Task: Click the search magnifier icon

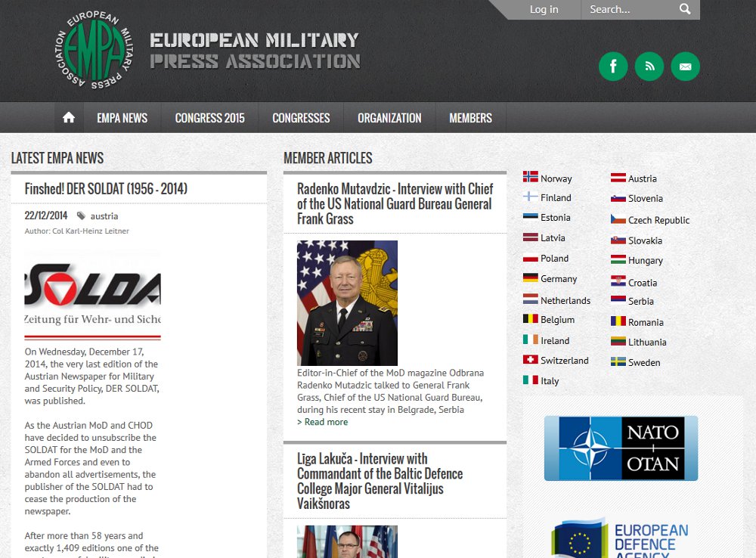Action: pyautogui.click(x=685, y=9)
